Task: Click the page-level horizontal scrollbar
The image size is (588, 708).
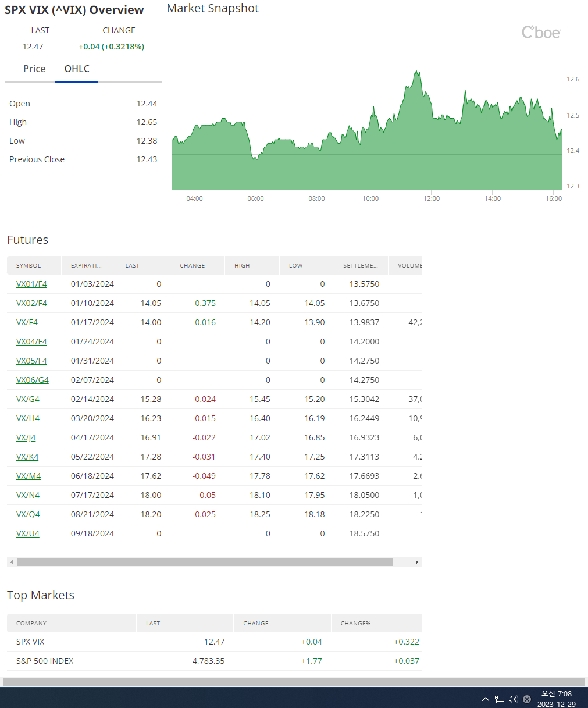Action: click(x=293, y=682)
